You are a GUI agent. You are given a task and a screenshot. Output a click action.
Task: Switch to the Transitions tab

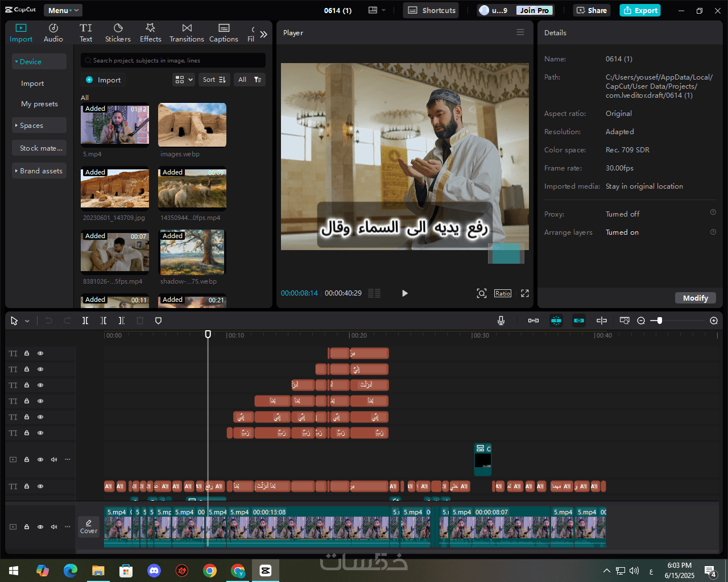[187, 33]
